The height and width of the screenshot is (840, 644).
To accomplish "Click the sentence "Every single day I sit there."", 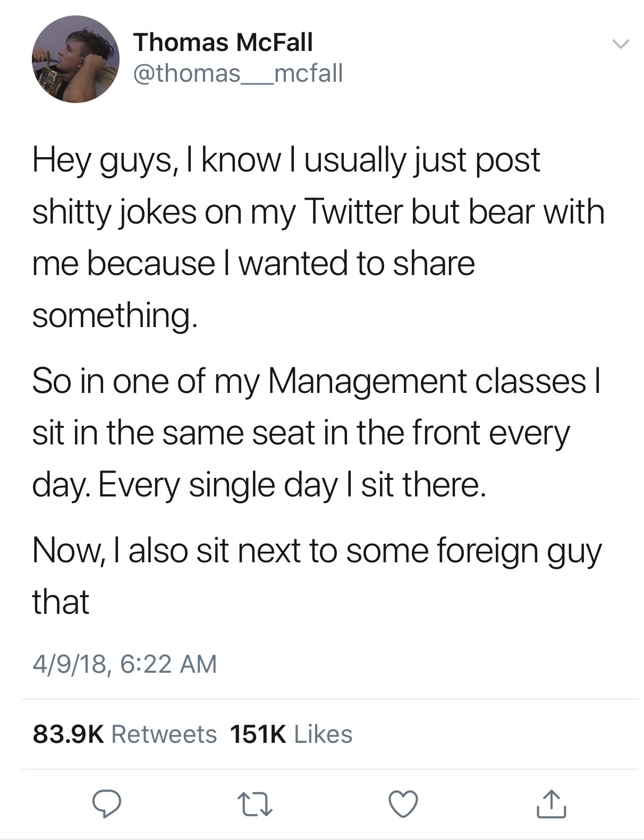I will click(x=292, y=485).
